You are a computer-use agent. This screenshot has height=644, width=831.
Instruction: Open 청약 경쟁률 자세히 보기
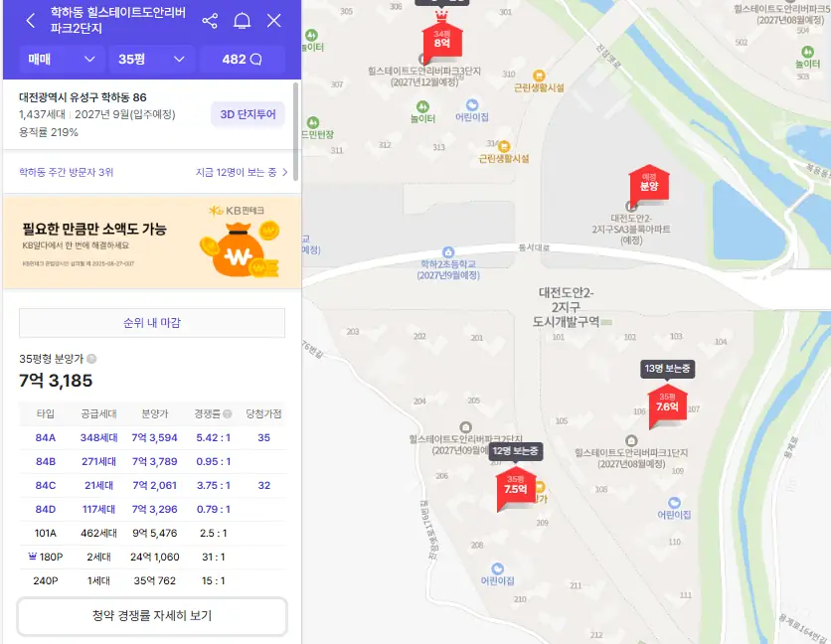click(x=151, y=616)
